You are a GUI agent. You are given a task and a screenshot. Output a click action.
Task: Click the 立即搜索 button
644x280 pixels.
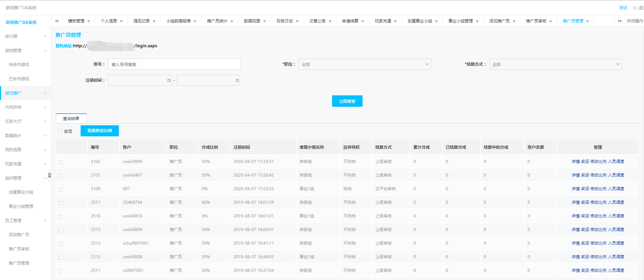[347, 101]
